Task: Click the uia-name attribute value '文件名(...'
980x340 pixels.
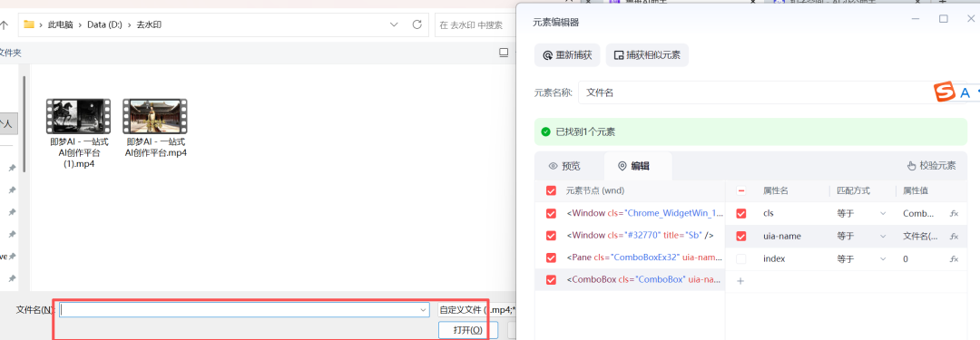Action: [920, 237]
